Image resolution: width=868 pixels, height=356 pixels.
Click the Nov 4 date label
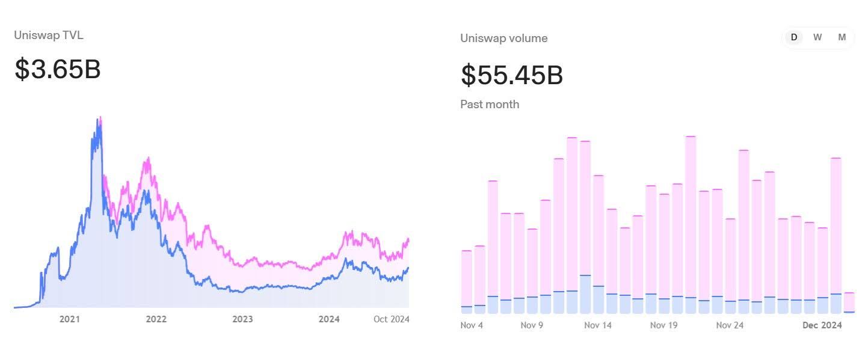tap(472, 325)
